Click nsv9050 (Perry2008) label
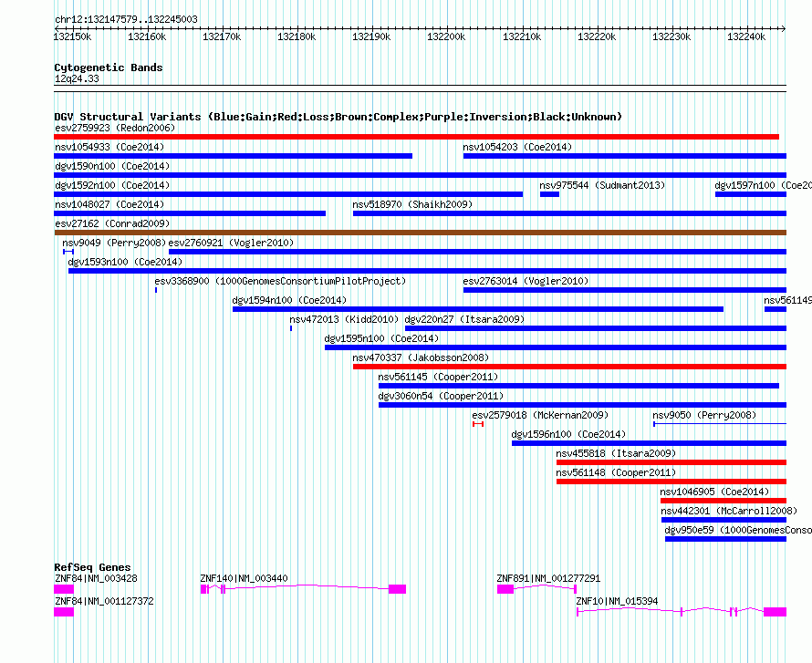Screen dimensions: 812x663 (x=704, y=415)
